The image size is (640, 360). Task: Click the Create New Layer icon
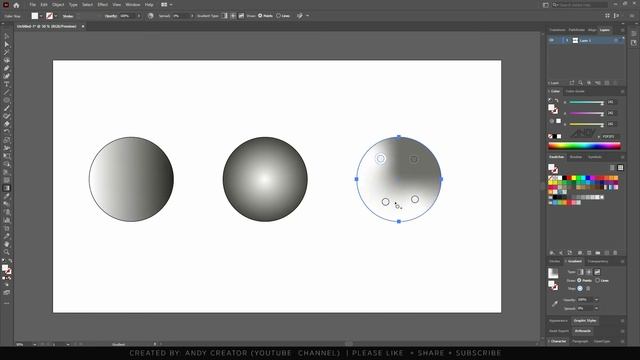pos(607,83)
